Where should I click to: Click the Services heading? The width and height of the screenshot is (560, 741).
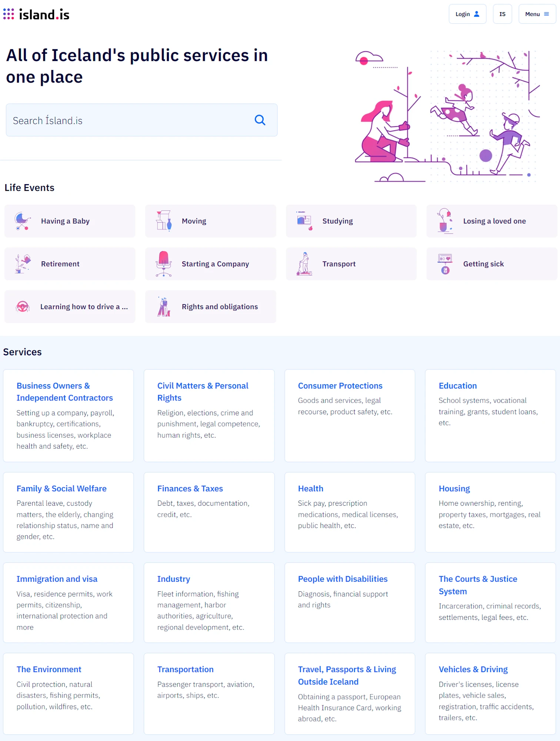point(23,352)
